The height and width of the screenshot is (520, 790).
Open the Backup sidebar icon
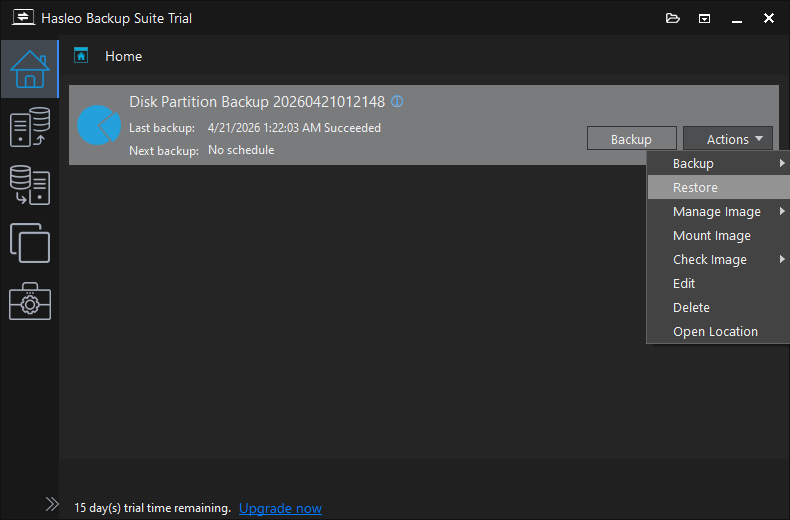tap(30, 127)
